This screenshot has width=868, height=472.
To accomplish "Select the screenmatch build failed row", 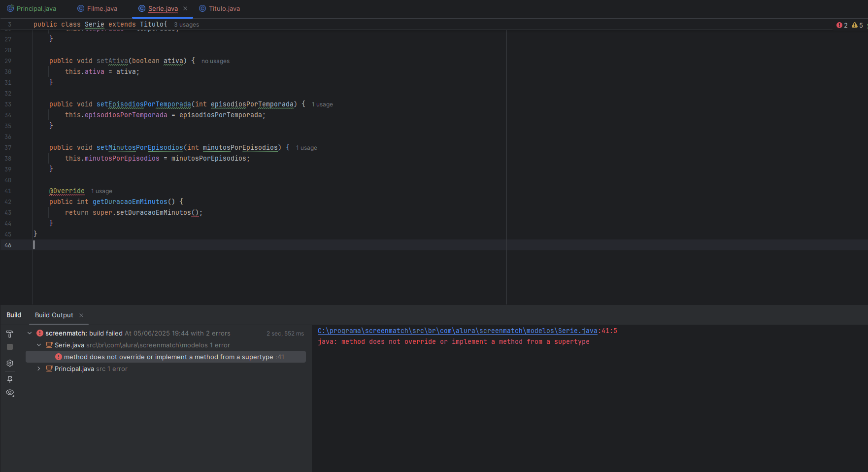I will [x=166, y=334].
